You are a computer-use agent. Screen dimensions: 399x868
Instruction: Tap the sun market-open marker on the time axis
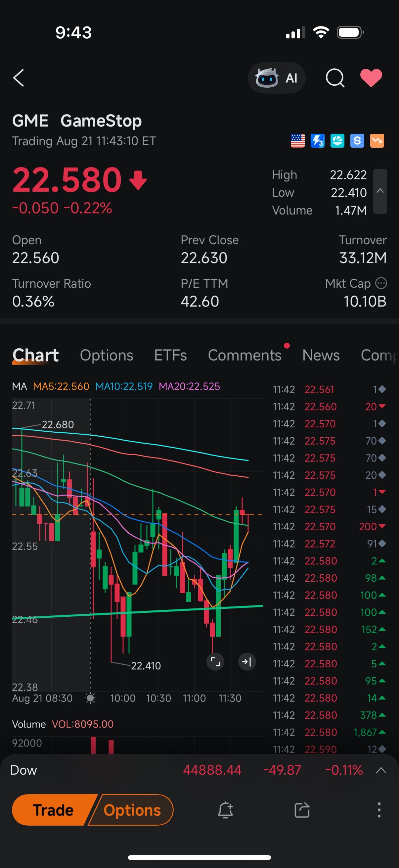pyautogui.click(x=90, y=698)
